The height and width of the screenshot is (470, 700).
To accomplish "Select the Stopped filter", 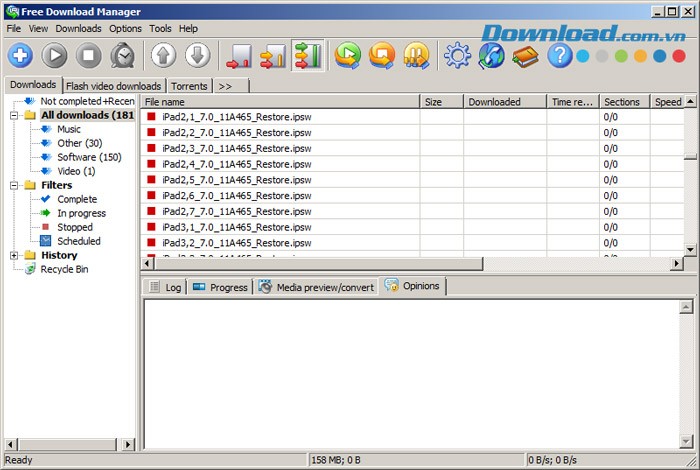I will tap(75, 227).
